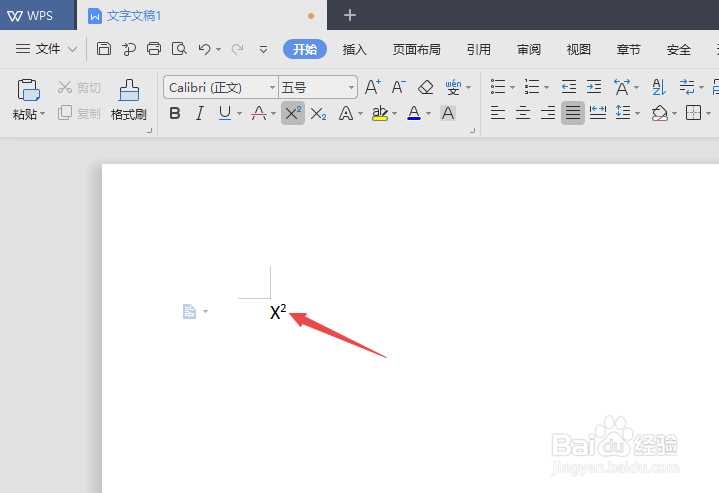Image resolution: width=719 pixels, height=493 pixels.
Task: Switch to the 插入 ribbon tab
Action: (354, 50)
